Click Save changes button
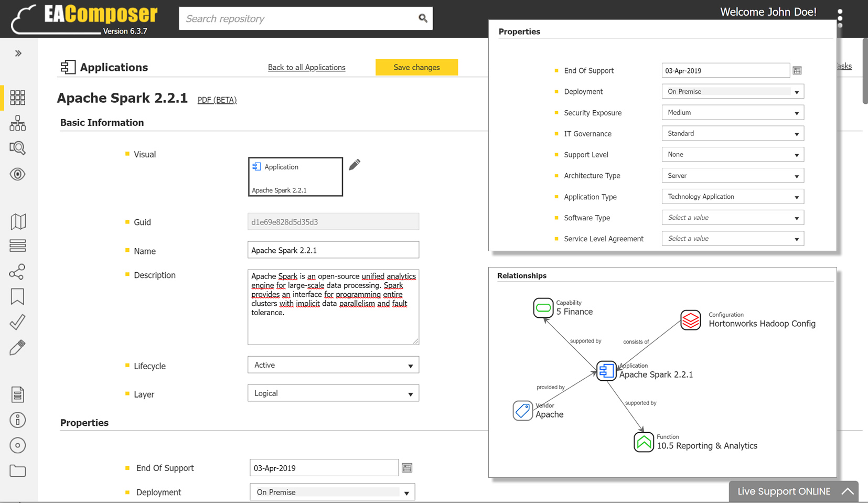The height and width of the screenshot is (503, 868). pyautogui.click(x=416, y=67)
